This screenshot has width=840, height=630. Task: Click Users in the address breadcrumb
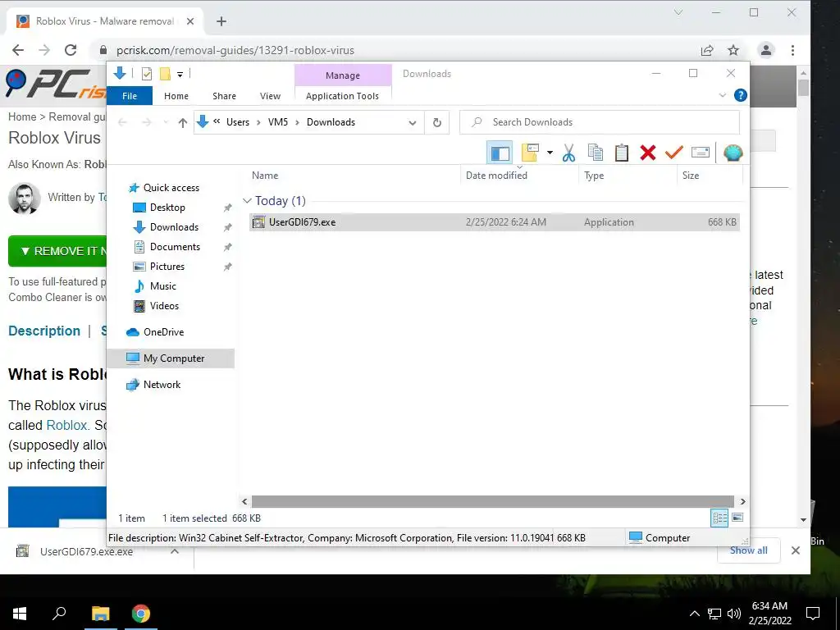(238, 122)
